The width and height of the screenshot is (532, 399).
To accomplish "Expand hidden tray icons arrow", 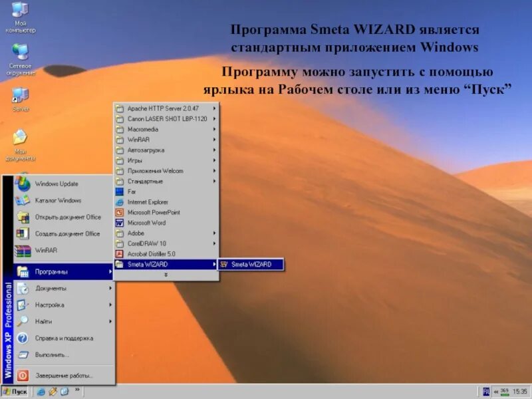I will click(x=495, y=392).
